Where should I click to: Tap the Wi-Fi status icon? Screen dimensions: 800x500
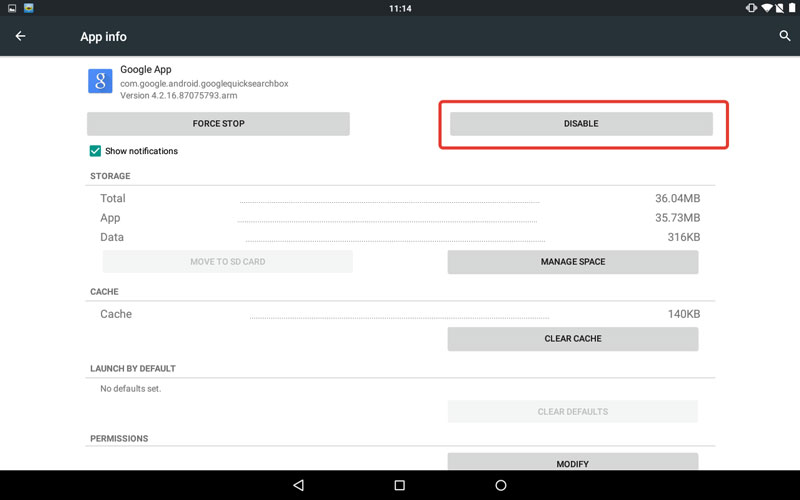766,8
